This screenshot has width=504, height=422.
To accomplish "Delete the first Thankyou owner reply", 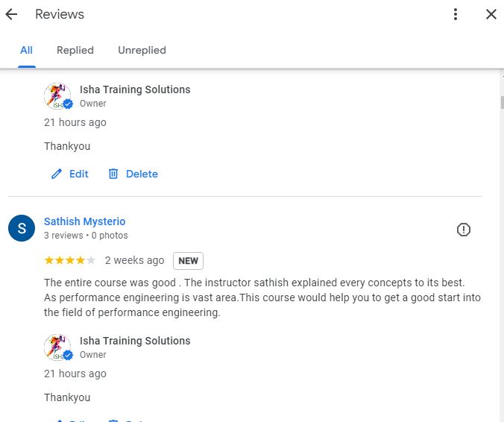I will click(x=133, y=174).
